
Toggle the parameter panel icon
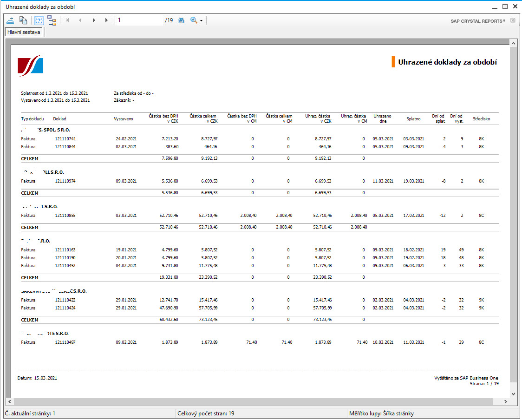pyautogui.click(x=39, y=20)
